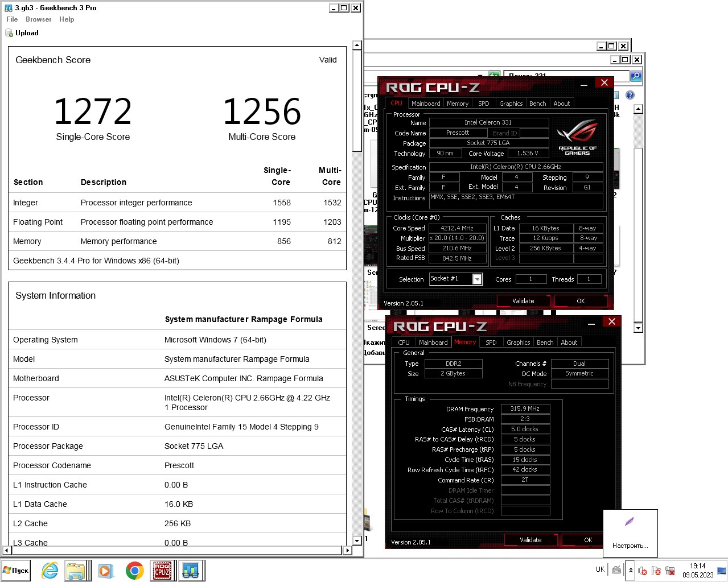Click the search field in background window
The width and height of the screenshot is (728, 582).
coord(566,75)
